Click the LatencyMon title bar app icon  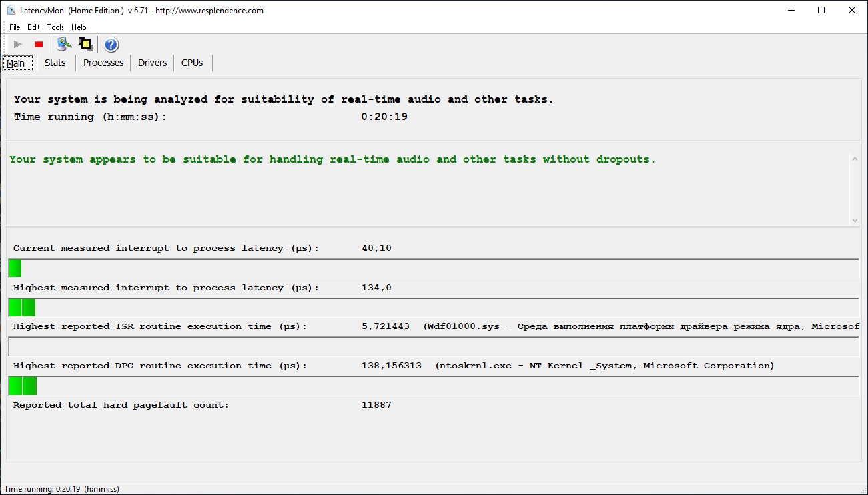coord(11,11)
